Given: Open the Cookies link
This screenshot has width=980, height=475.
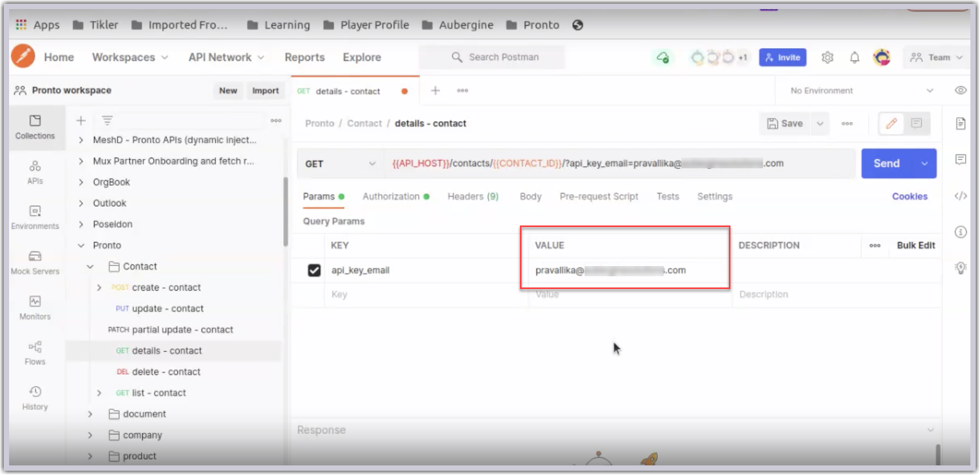Looking at the screenshot, I should click(909, 197).
